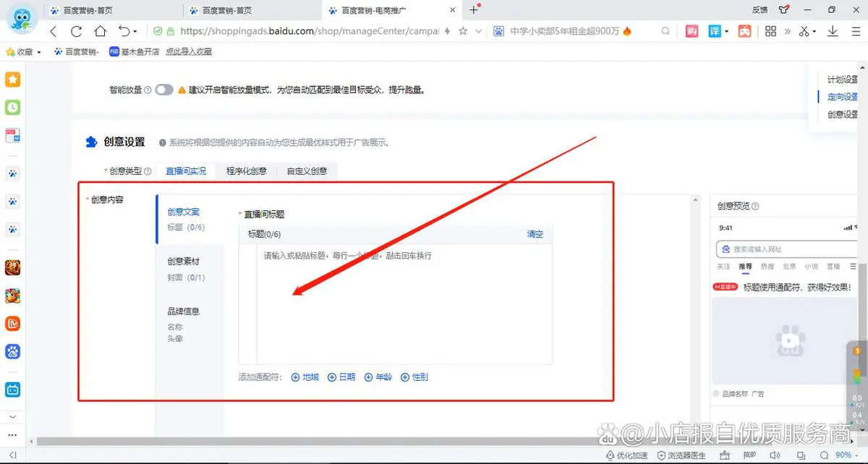Switch to the 程序化创意 tab
This screenshot has height=464, width=868.
[x=246, y=171]
